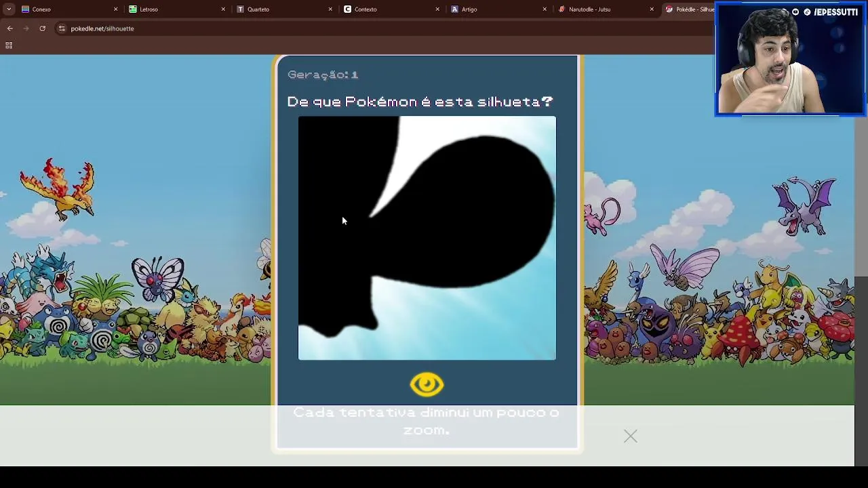868x488 pixels.
Task: Close the Narutodle - Jutsu tab
Action: (x=652, y=9)
